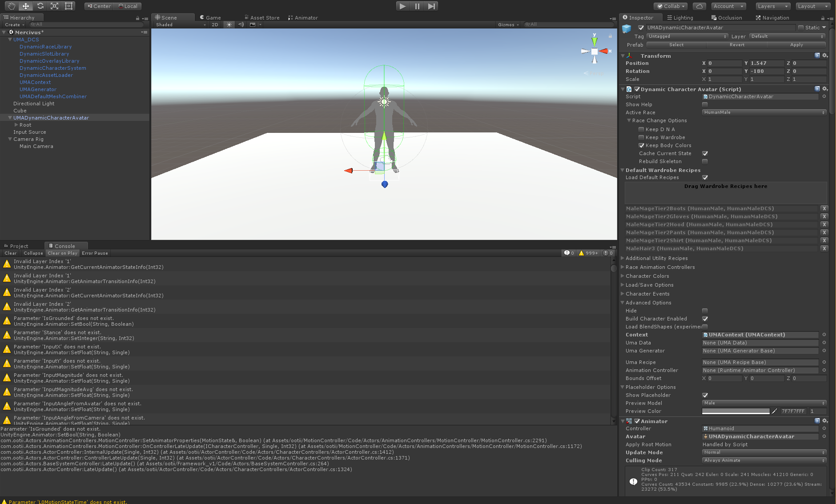This screenshot has width=836, height=504.
Task: Click the prefab Apply button
Action: pyautogui.click(x=796, y=44)
